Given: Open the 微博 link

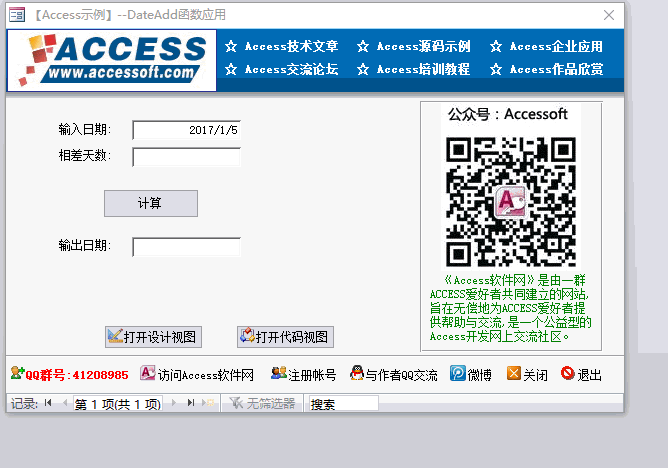Looking at the screenshot, I should [x=471, y=374].
